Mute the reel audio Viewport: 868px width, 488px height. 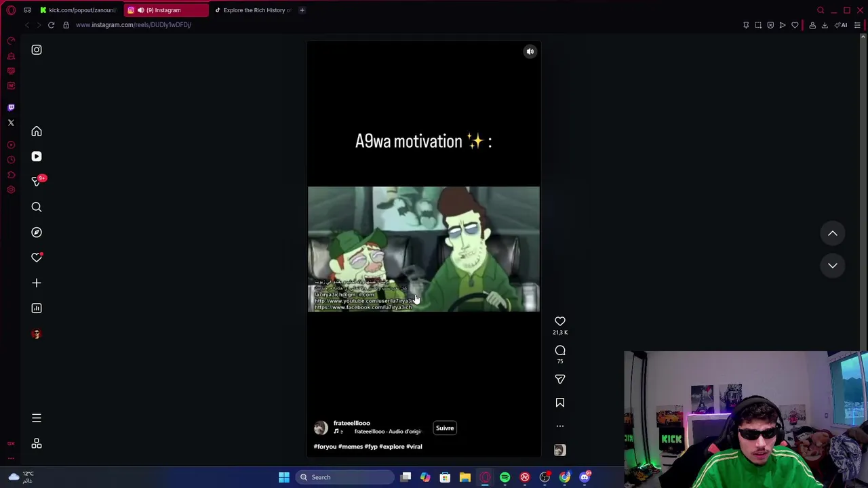pos(530,52)
